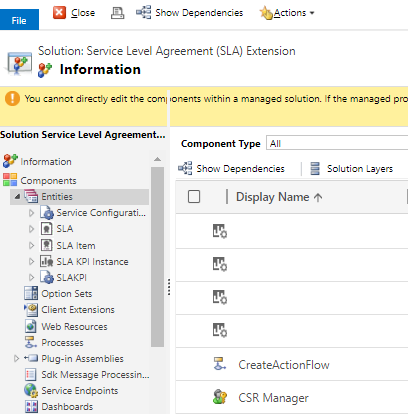Click the CSR Manager security role icon
The width and height of the screenshot is (408, 414).
220,397
